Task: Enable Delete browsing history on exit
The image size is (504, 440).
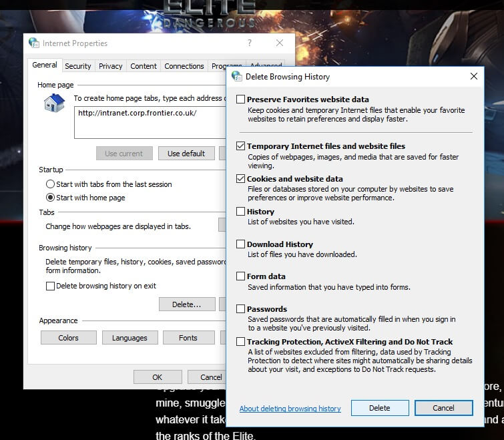Action: coord(50,286)
